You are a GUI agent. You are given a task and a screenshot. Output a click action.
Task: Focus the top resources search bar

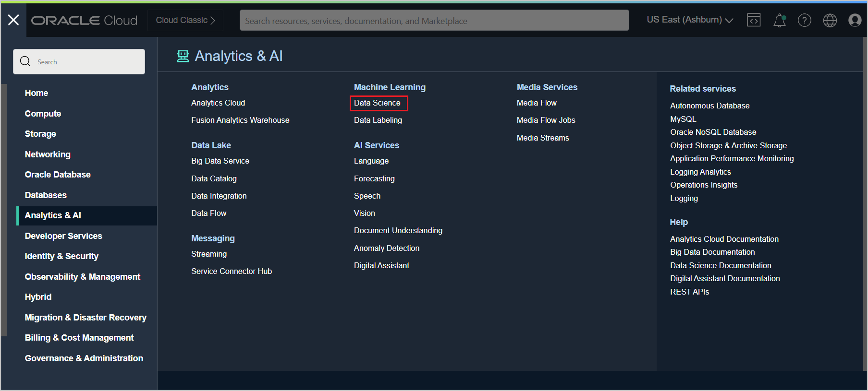[434, 20]
